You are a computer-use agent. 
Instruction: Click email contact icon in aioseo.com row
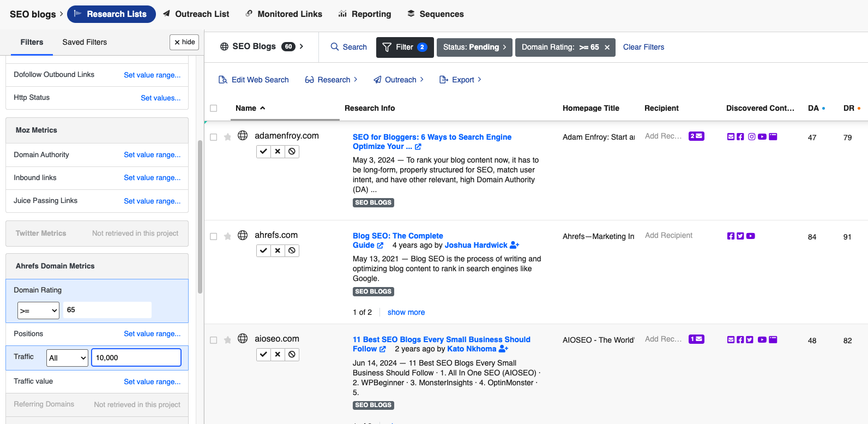pos(731,339)
